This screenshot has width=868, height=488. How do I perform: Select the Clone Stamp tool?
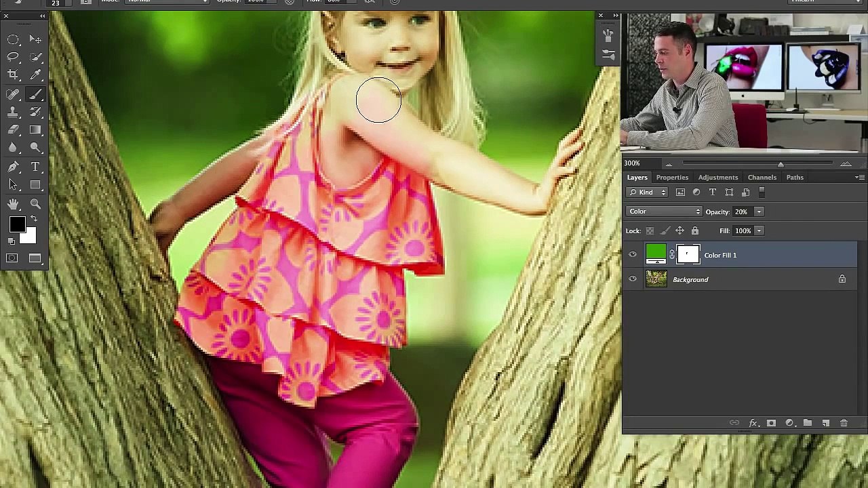pos(13,112)
